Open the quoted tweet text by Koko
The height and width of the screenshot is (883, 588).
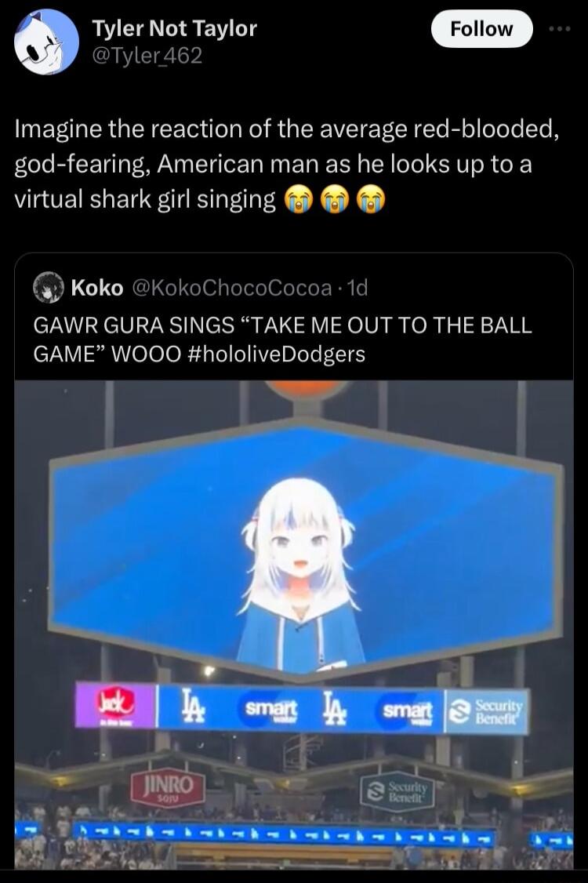283,340
